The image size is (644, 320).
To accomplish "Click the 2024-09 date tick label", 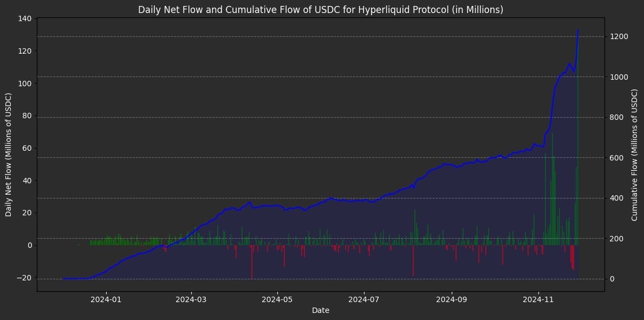I will [452, 299].
